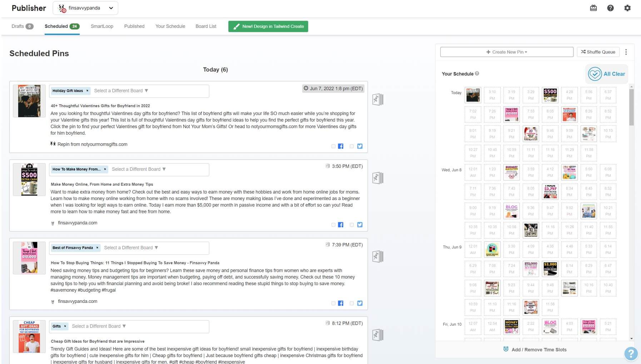The image size is (641, 364).
Task: Click time-slot icon next to 7:39 PM
Action: pos(328,245)
